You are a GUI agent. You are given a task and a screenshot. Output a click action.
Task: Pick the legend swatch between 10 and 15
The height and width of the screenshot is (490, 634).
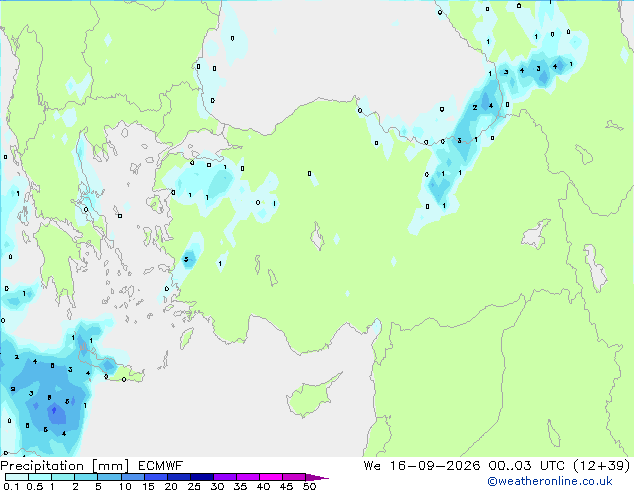[133, 477]
